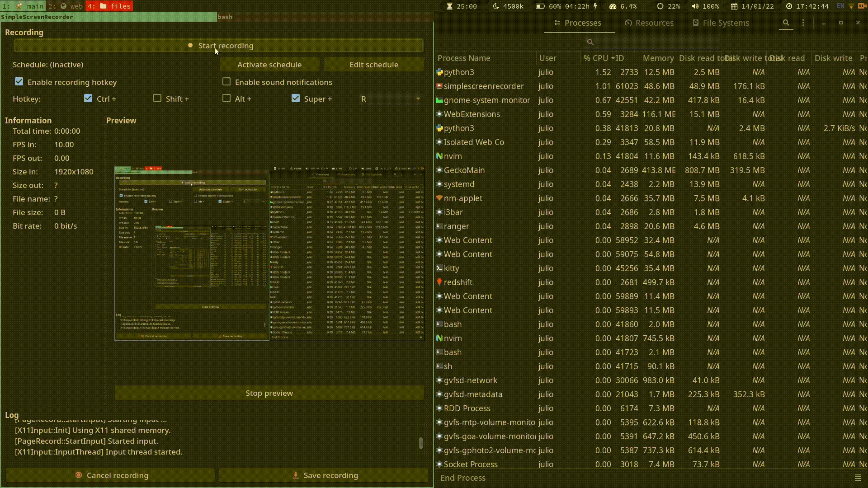
Task: Select the nvim icon in the process list
Action: pos(439,156)
